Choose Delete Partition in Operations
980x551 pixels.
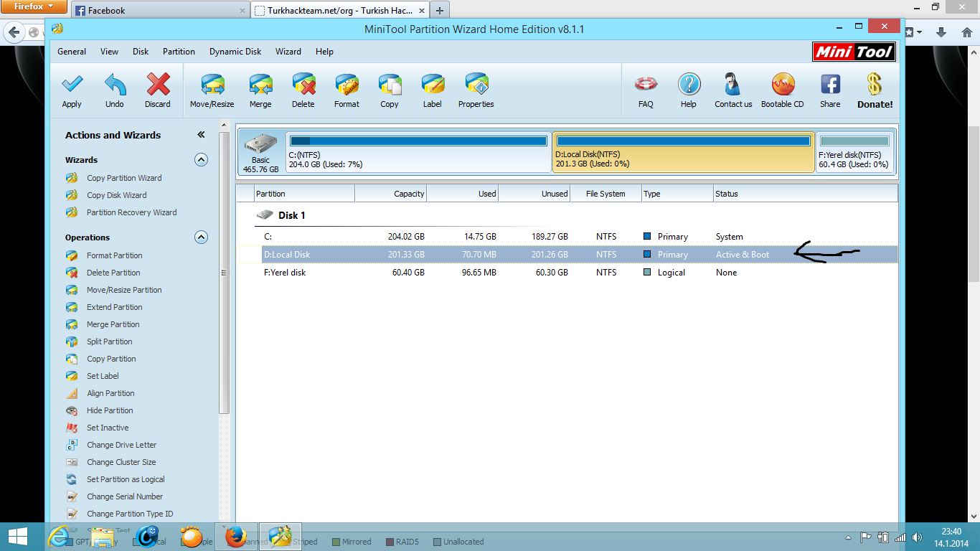pyautogui.click(x=113, y=273)
